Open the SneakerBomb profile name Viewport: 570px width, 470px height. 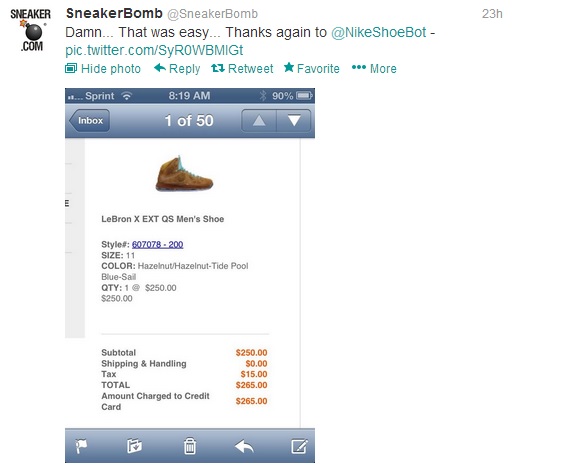click(x=114, y=13)
